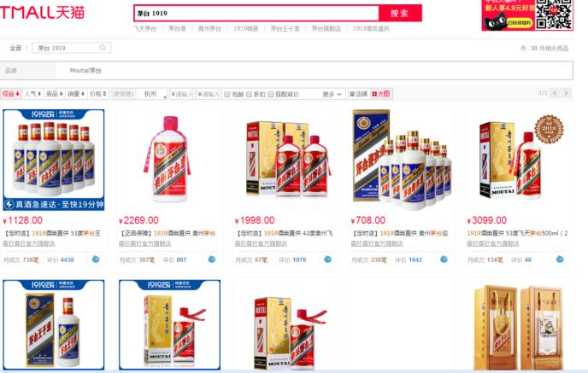This screenshot has width=588, height=373.
Task: Click the Tmall 天猫 logo
Action: [x=42, y=12]
